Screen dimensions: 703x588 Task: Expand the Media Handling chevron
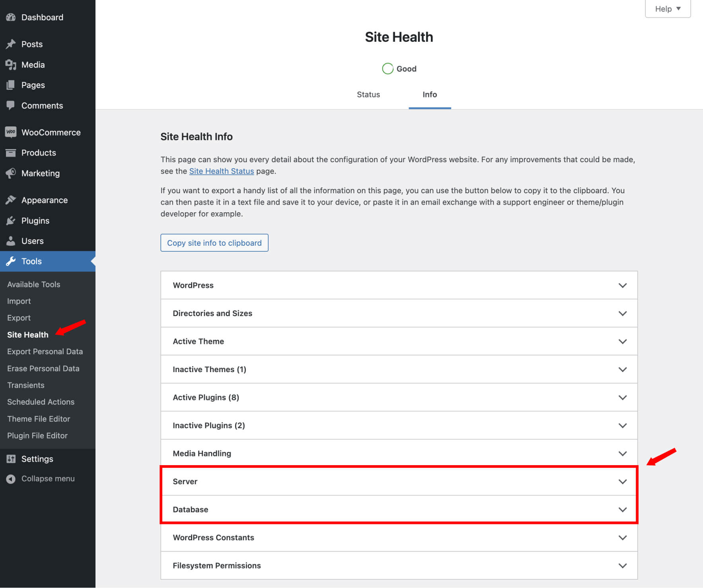pos(623,454)
